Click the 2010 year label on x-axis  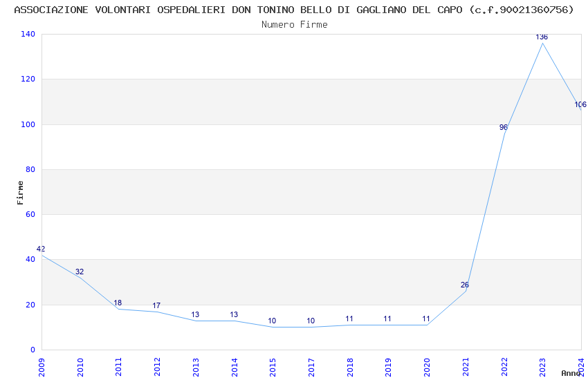[x=80, y=367]
